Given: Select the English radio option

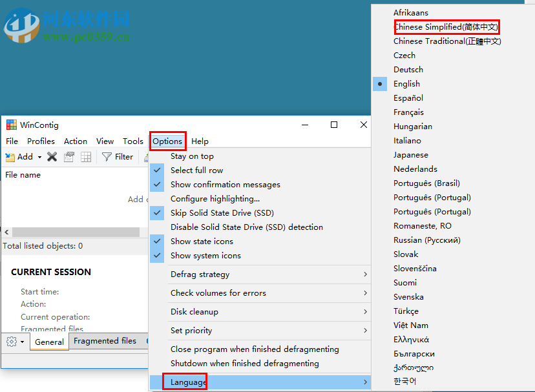Looking at the screenshot, I should (406, 84).
